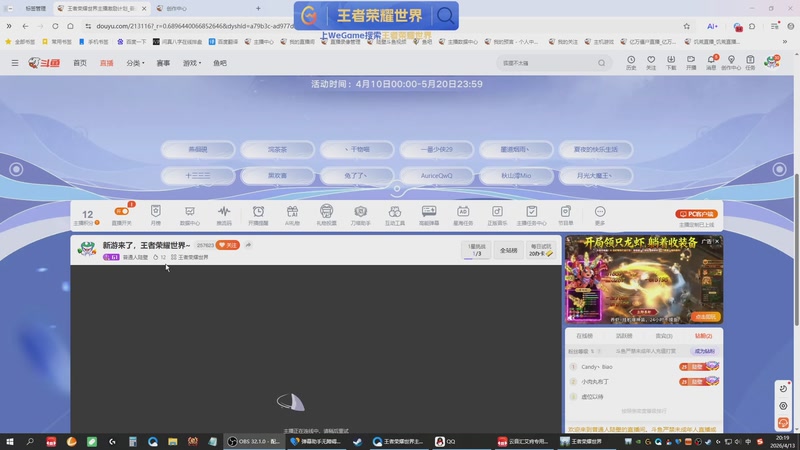Bookmark this page with star icon
The width and height of the screenshot is (800, 450).
[x=687, y=26]
